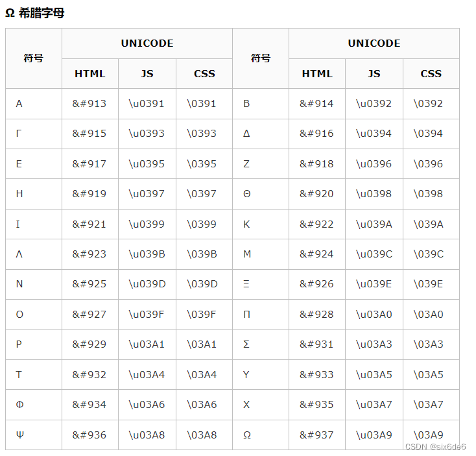Select the HTML cell &#913
Image resolution: width=476 pixels, height=456 pixels.
[90, 104]
